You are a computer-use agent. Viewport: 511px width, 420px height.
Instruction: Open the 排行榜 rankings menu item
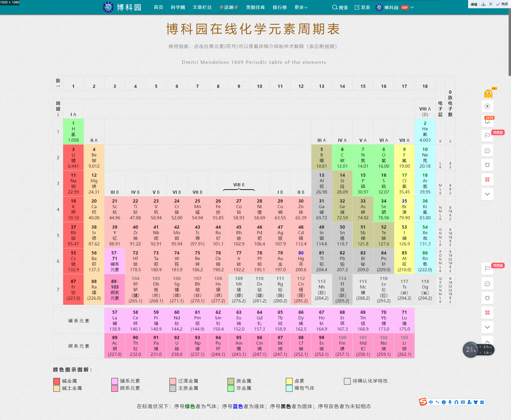pyautogui.click(x=279, y=7)
